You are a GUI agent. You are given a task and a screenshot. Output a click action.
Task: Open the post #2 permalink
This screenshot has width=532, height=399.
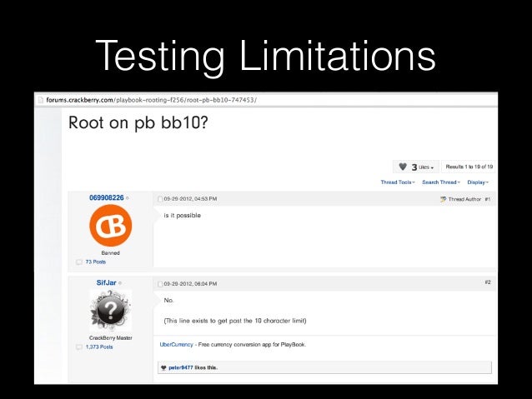pyautogui.click(x=488, y=282)
